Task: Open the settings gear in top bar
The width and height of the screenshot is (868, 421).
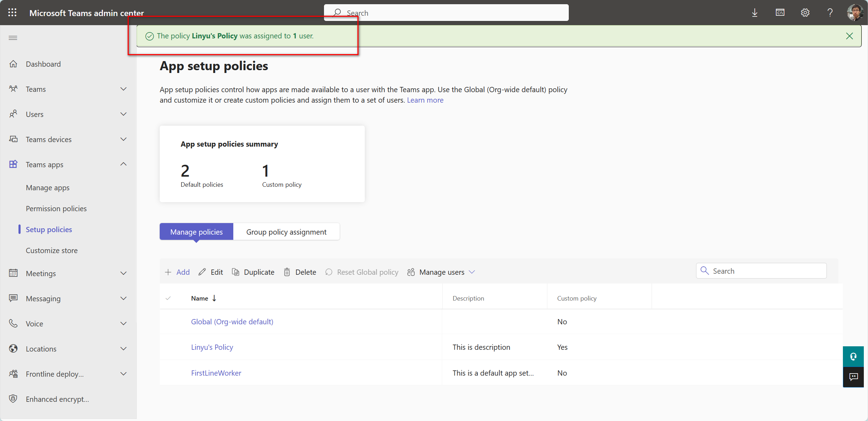Action: coord(805,13)
